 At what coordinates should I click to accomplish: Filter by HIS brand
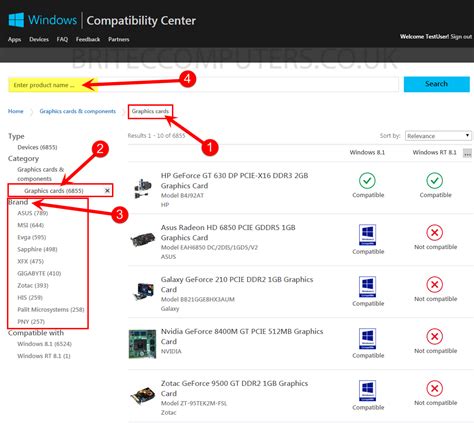pos(30,297)
